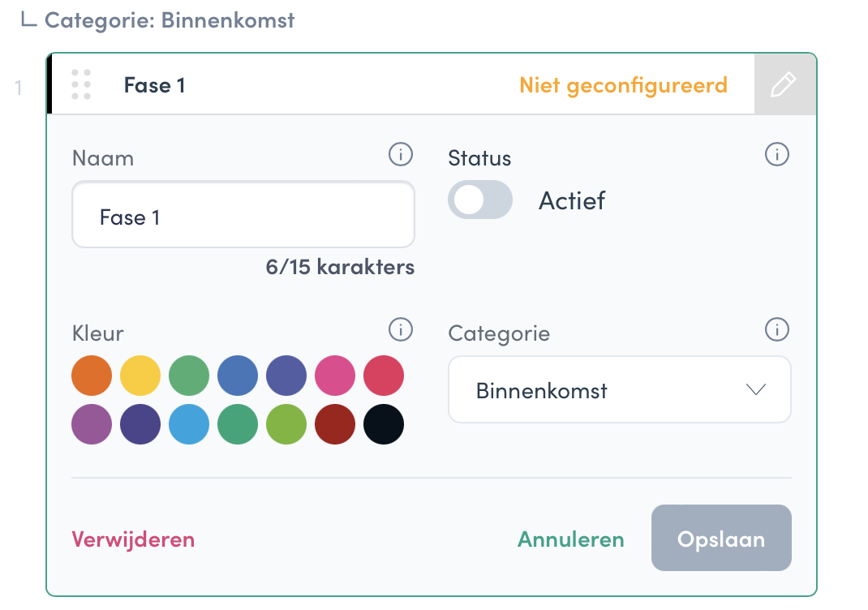The image size is (868, 610).
Task: Select the black color swatch
Action: tap(384, 424)
